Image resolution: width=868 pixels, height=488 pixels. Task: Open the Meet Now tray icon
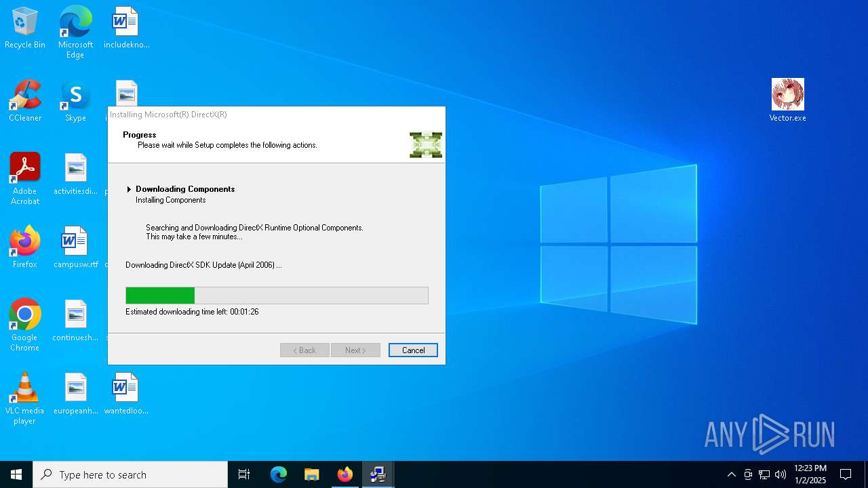point(748,474)
